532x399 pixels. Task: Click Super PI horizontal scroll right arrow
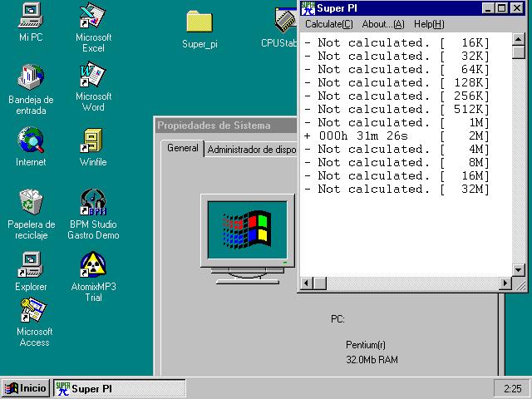click(x=505, y=283)
